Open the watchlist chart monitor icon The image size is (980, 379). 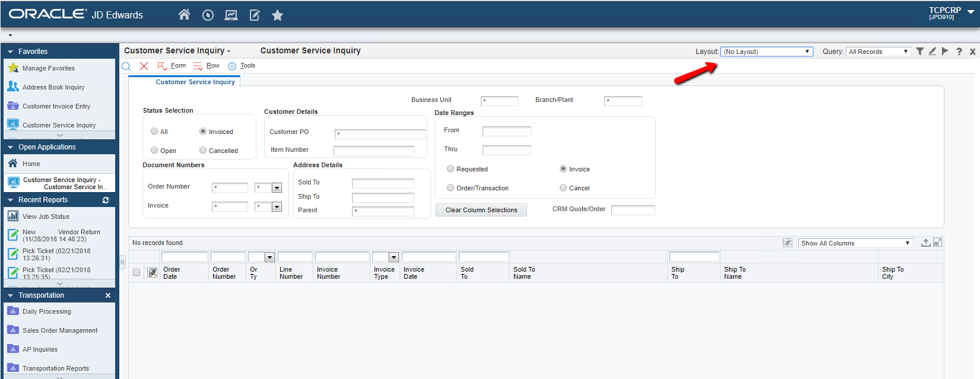[x=231, y=15]
